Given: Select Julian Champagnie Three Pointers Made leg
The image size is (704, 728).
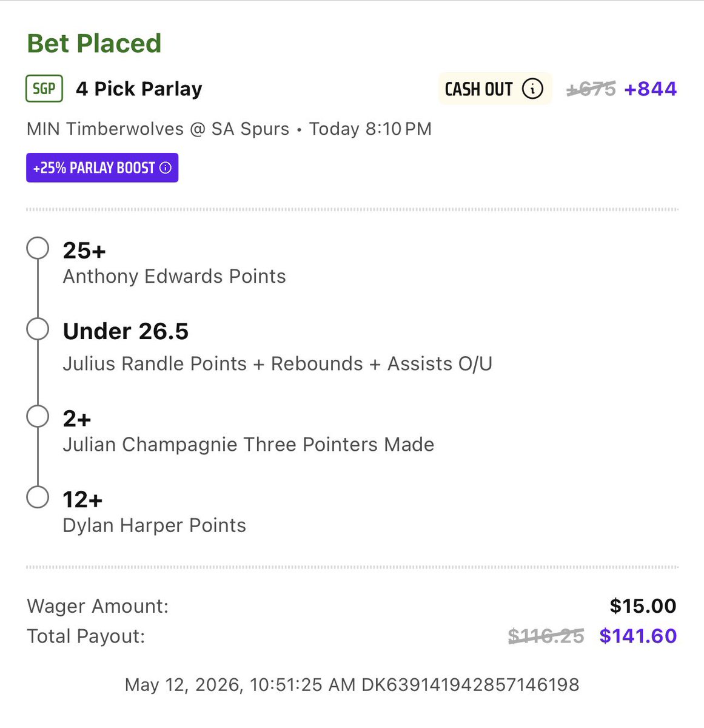Looking at the screenshot, I should click(x=248, y=431).
